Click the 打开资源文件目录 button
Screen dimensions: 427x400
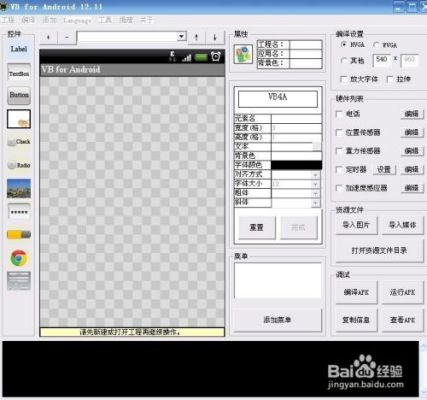[379, 250]
